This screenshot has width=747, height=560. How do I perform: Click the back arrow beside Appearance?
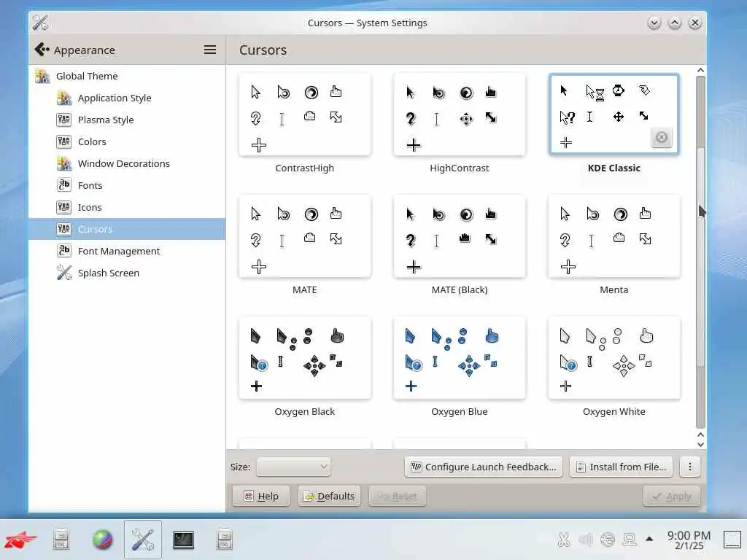pos(42,50)
